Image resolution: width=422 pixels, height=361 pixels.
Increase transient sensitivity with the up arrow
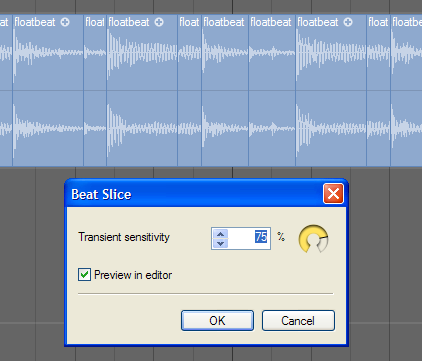(220, 234)
